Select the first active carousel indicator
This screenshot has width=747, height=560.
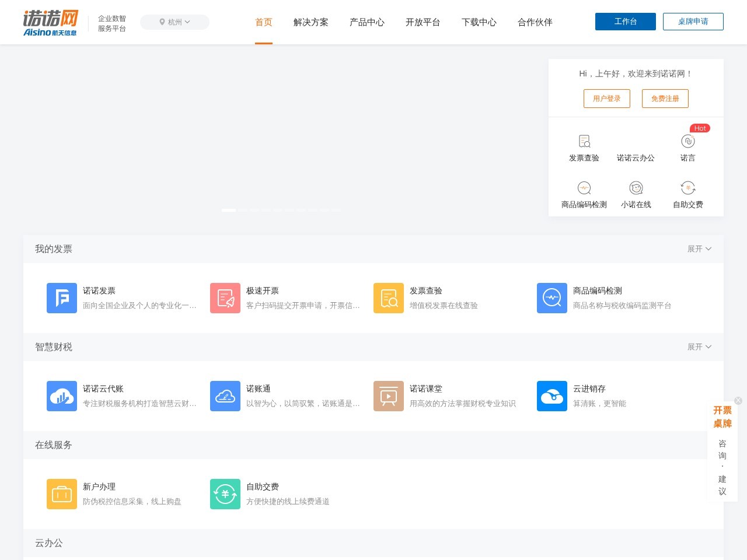point(229,210)
